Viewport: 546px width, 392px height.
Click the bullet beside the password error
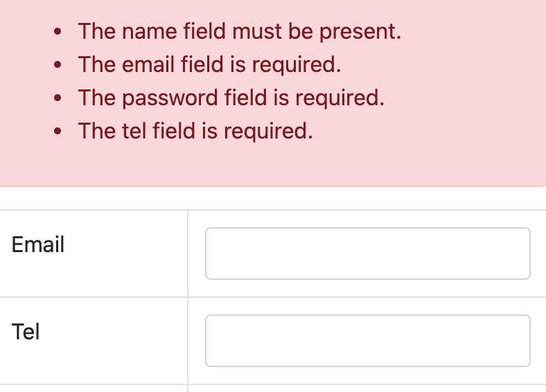click(58, 98)
